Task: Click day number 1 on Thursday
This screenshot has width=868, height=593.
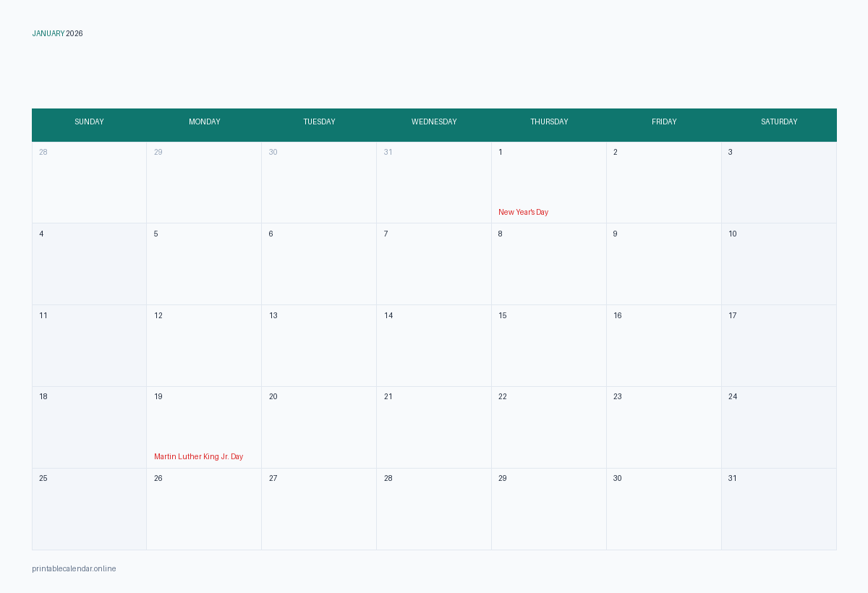Action: tap(501, 152)
